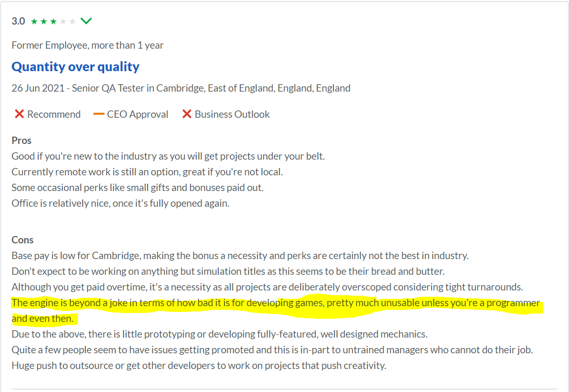569x392 pixels.
Task: Click the fifth grey rating star
Action: [x=72, y=21]
